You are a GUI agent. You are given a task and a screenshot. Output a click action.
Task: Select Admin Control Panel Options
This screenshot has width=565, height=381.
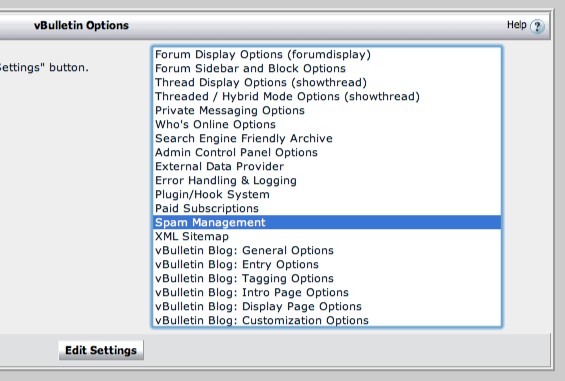click(x=327, y=152)
